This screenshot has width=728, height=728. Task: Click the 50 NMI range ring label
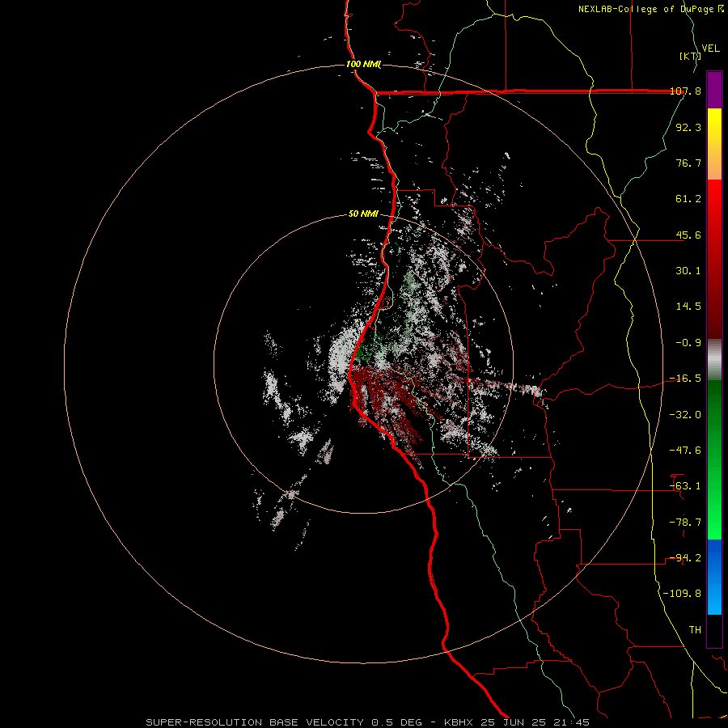tap(363, 214)
